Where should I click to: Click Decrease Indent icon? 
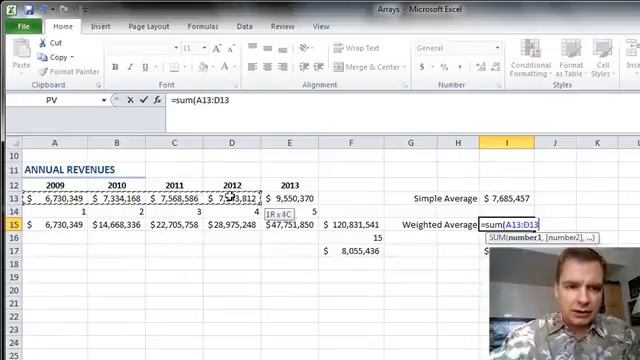pyautogui.click(x=304, y=67)
